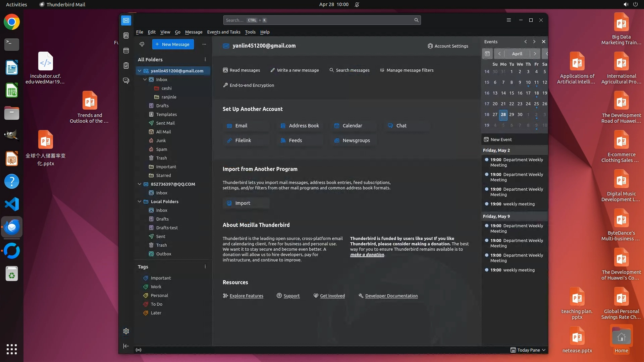Click the calendar Today icon in mini-month

(487, 54)
